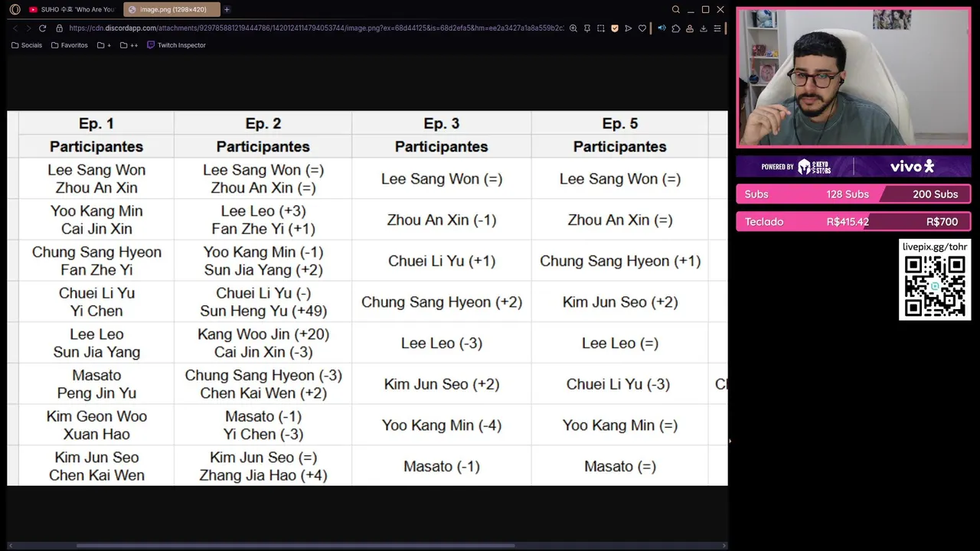
Task: Click the horizontal scrollbar at the bottom of the page
Action: point(295,546)
